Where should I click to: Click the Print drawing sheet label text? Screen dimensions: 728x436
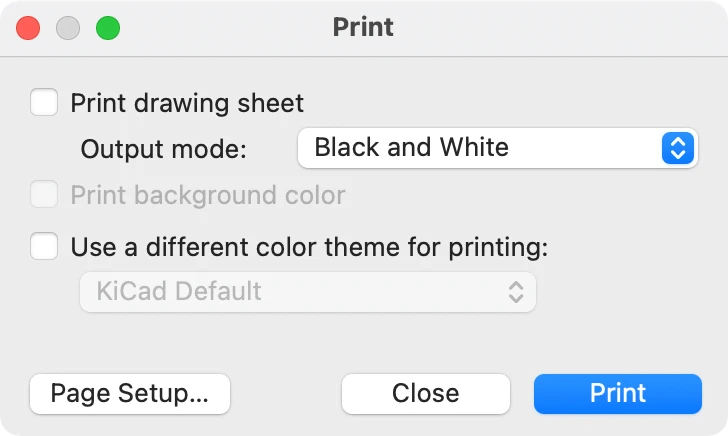[187, 102]
